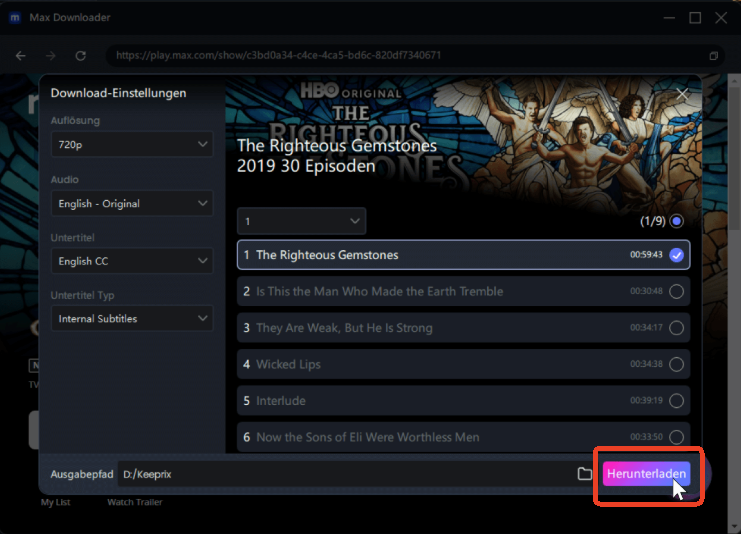Close the download settings dialog
This screenshot has height=534, width=741.
click(x=683, y=94)
